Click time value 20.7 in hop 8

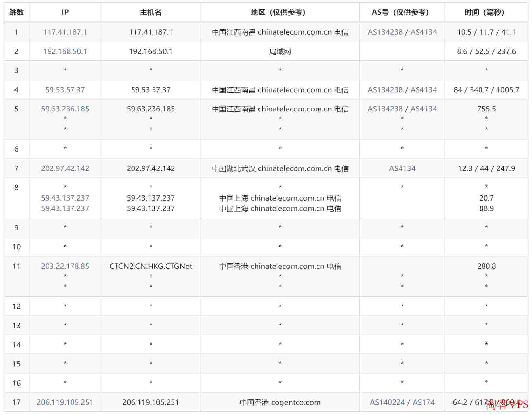click(x=486, y=198)
